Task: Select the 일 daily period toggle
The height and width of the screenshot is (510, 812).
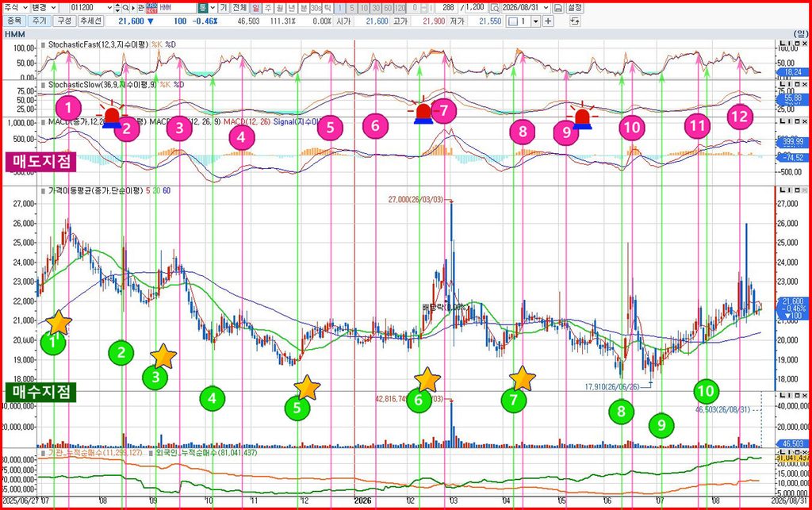Action: pyautogui.click(x=256, y=8)
